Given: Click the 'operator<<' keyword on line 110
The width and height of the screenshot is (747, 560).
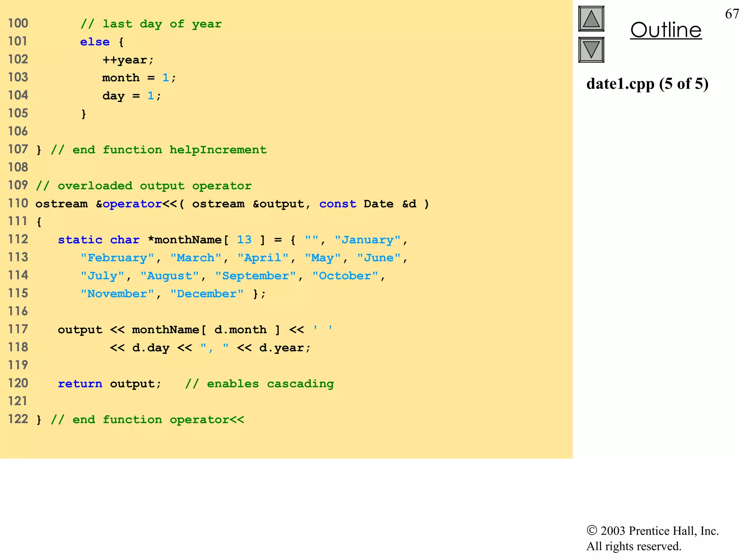Looking at the screenshot, I should pyautogui.click(x=140, y=204).
